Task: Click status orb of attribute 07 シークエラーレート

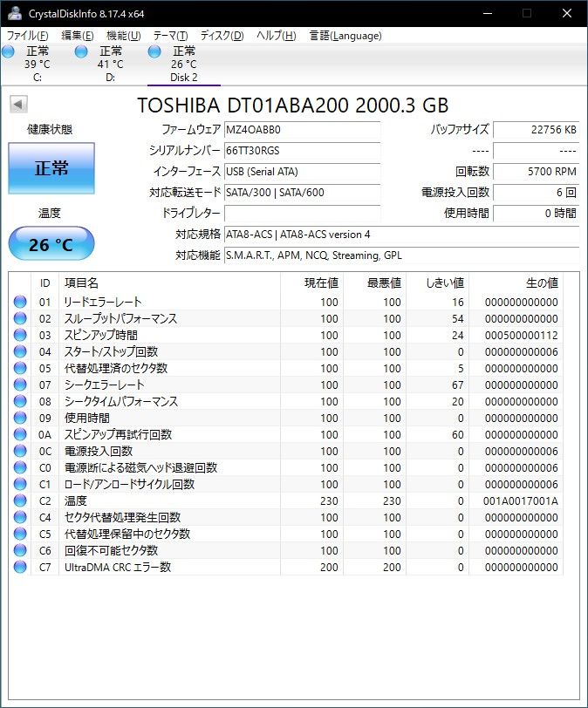Action: click(20, 385)
